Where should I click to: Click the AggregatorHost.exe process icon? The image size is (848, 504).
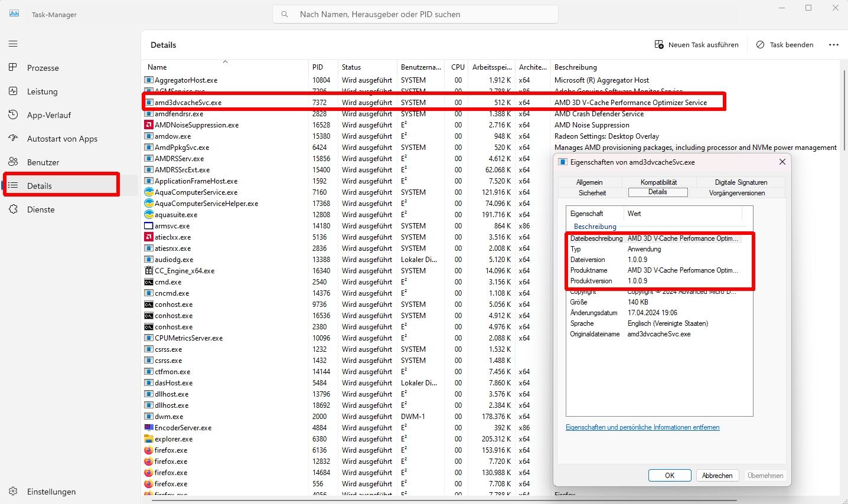pos(149,80)
